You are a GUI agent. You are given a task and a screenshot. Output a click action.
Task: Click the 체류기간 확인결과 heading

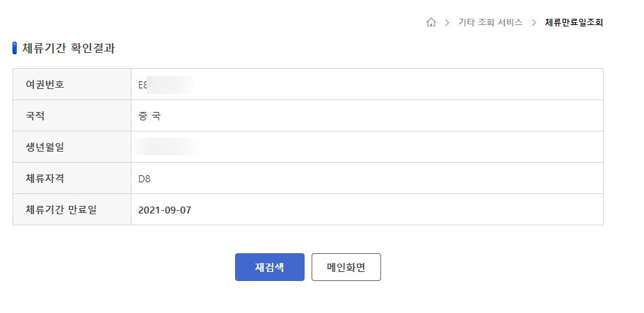tap(68, 48)
